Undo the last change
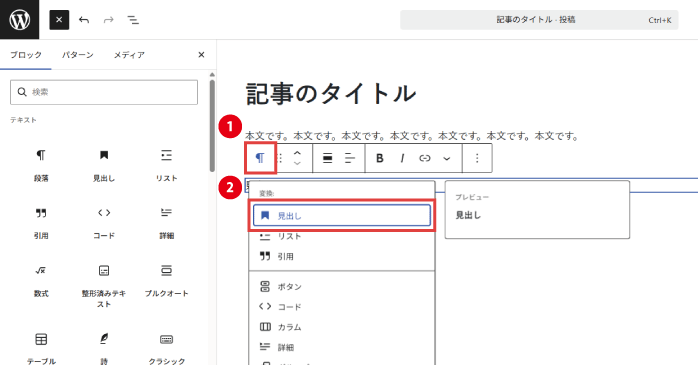698x365 pixels. click(x=84, y=20)
